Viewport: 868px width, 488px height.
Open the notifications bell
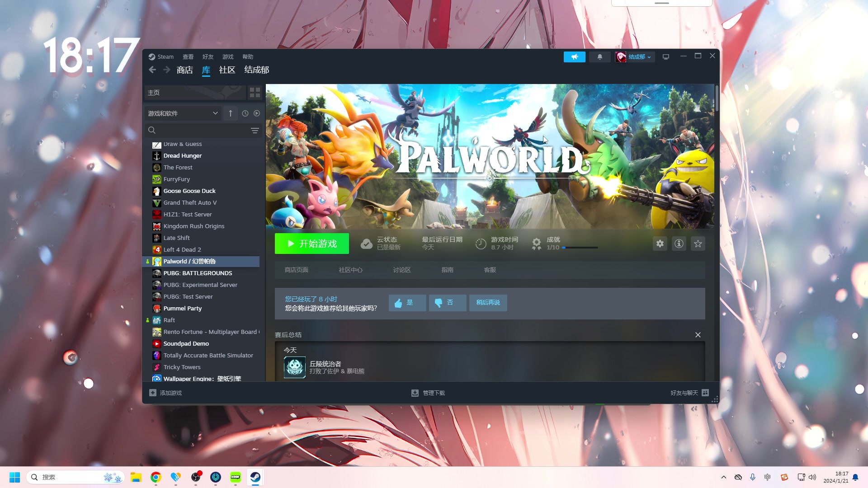point(599,57)
